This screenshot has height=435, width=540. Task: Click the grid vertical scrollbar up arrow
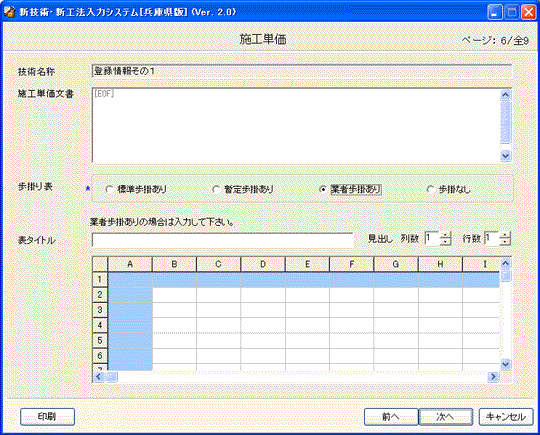pyautogui.click(x=506, y=263)
